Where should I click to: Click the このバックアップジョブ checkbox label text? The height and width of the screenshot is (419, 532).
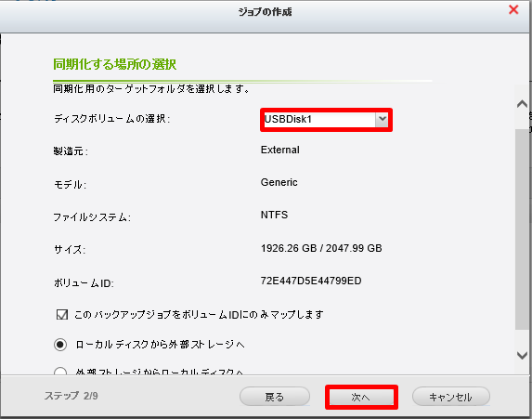pyautogui.click(x=199, y=315)
